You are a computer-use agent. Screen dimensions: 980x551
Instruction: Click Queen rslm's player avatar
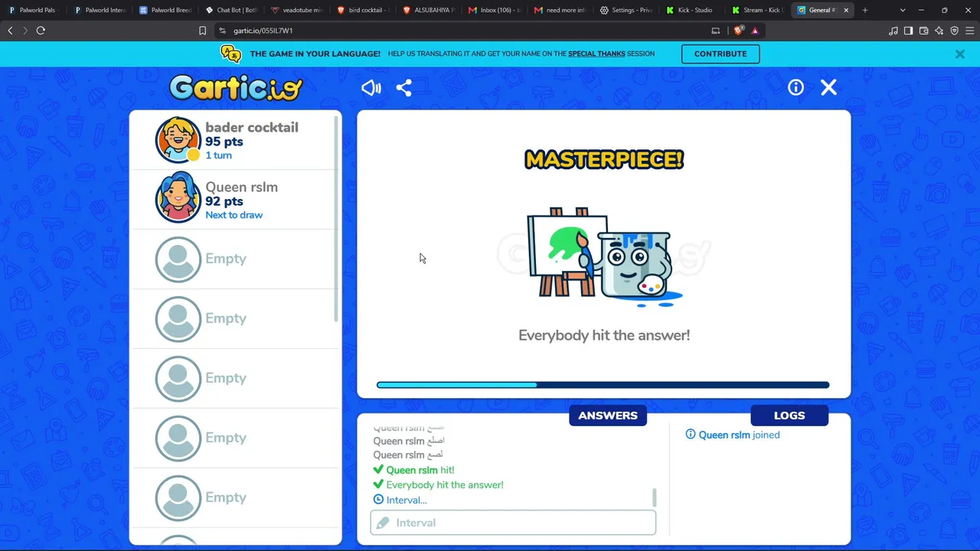tap(178, 197)
